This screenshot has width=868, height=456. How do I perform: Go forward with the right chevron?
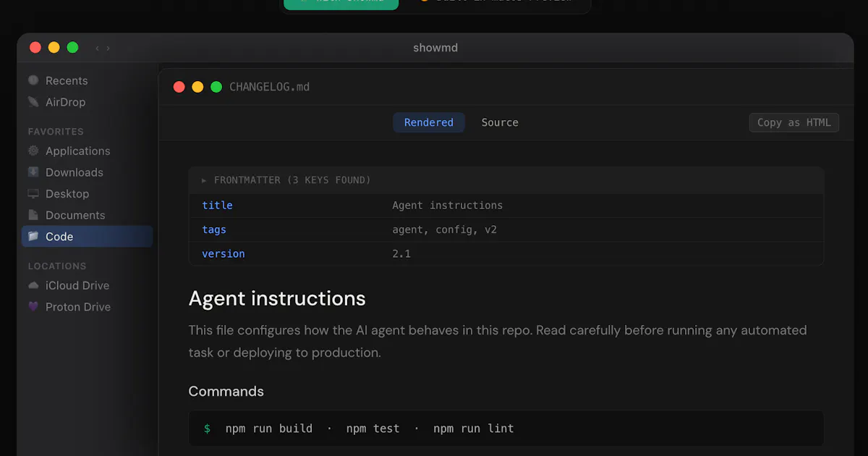[109, 48]
